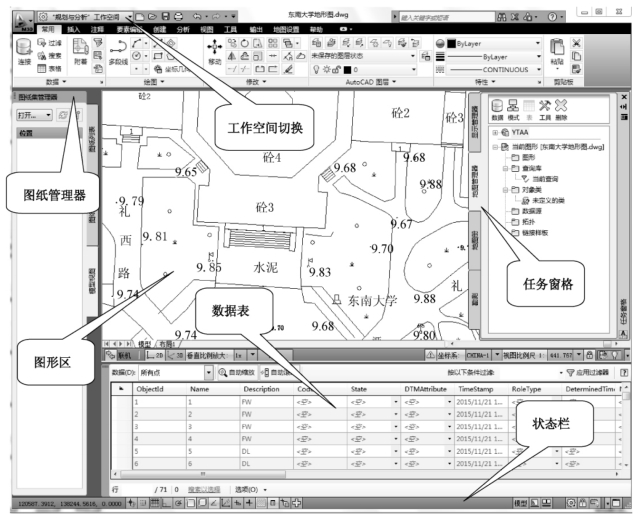Toggle the 2D view mode button
The width and height of the screenshot is (640, 522).
[155, 355]
